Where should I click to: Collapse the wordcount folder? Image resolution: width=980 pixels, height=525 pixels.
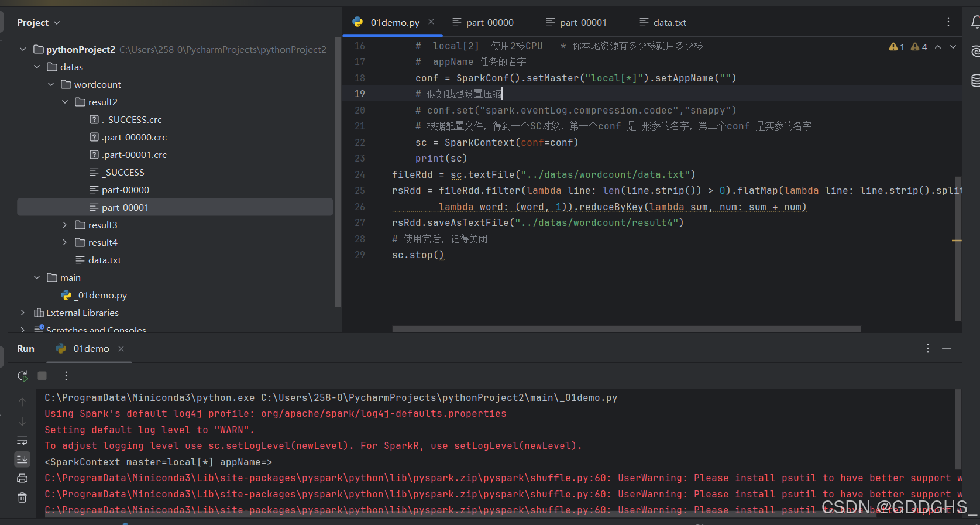[x=51, y=84]
